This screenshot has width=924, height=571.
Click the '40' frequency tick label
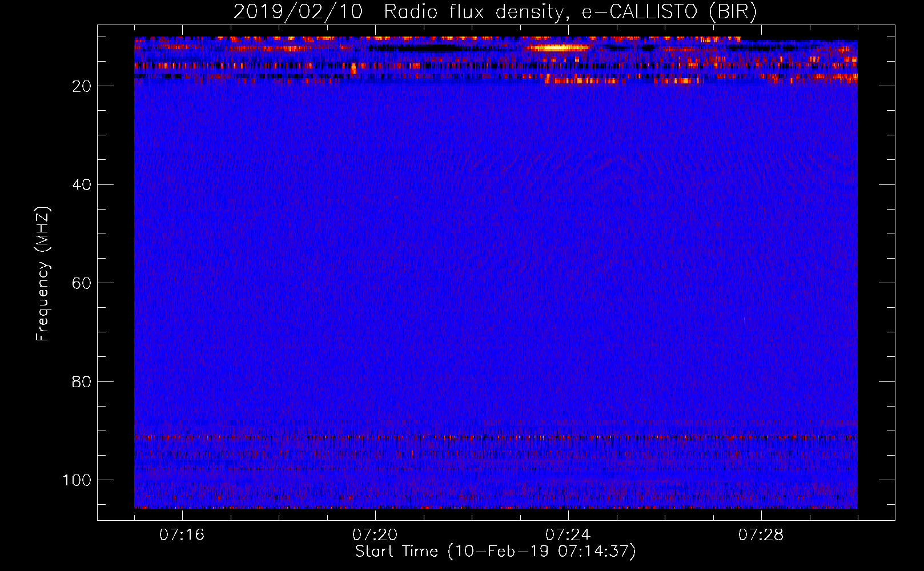[82, 185]
